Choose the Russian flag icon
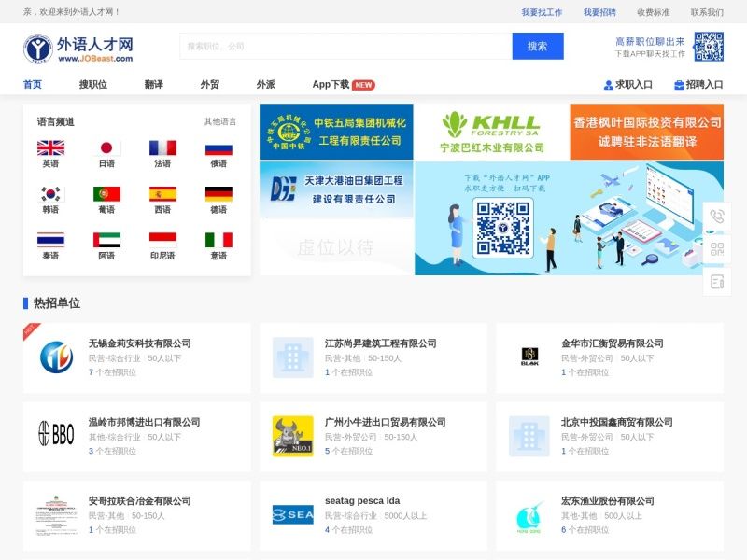The height and width of the screenshot is (560, 747). click(x=218, y=149)
